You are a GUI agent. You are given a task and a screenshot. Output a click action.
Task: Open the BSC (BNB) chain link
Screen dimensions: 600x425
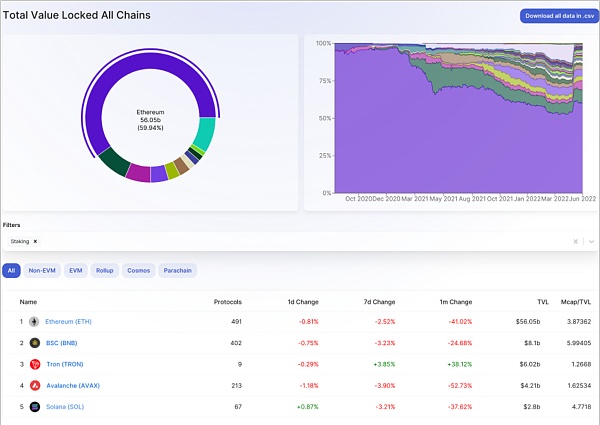pos(62,343)
